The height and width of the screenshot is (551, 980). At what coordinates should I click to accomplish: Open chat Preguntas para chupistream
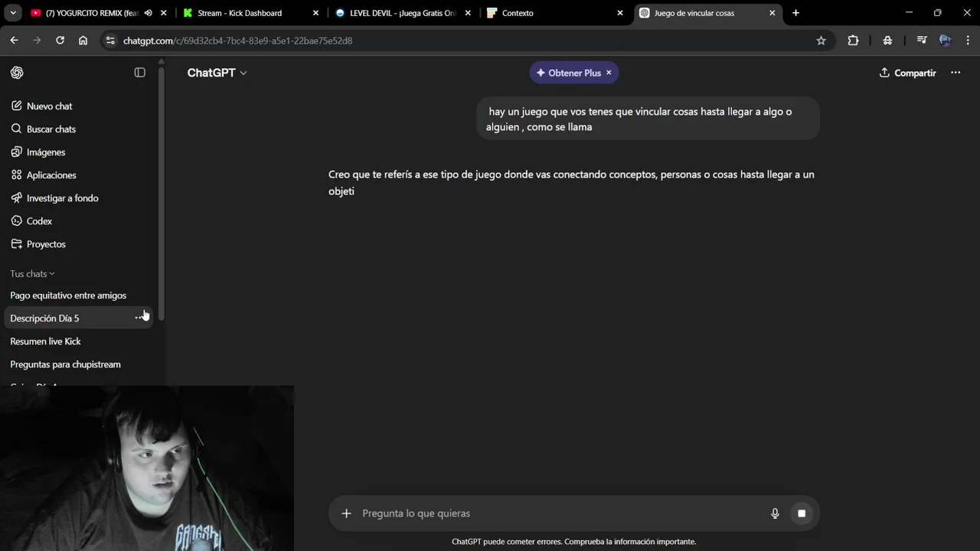[x=78, y=364]
